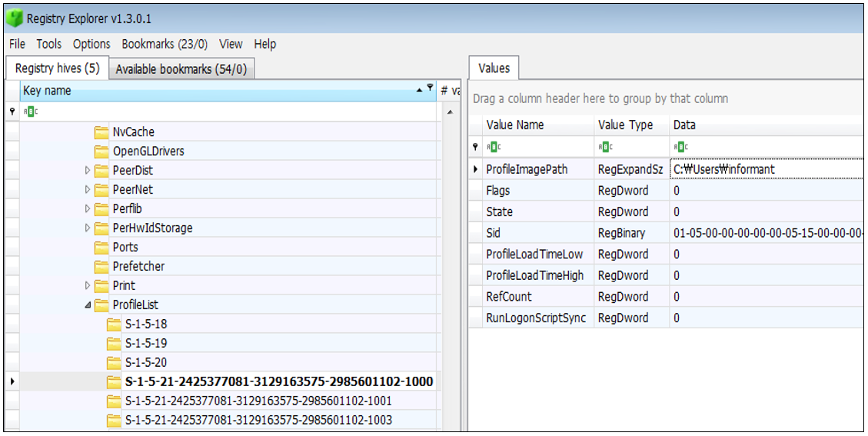Expand the Print key
The image size is (868, 436).
point(88,286)
